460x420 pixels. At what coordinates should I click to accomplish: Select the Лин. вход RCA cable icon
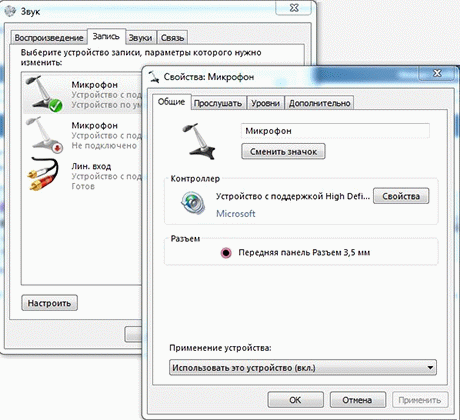tap(43, 174)
